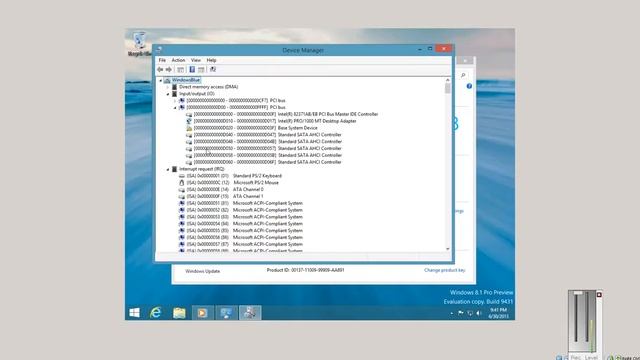Viewport: 640px width, 360px height.
Task: Click the recording level slider at bottom right
Action: (578, 293)
